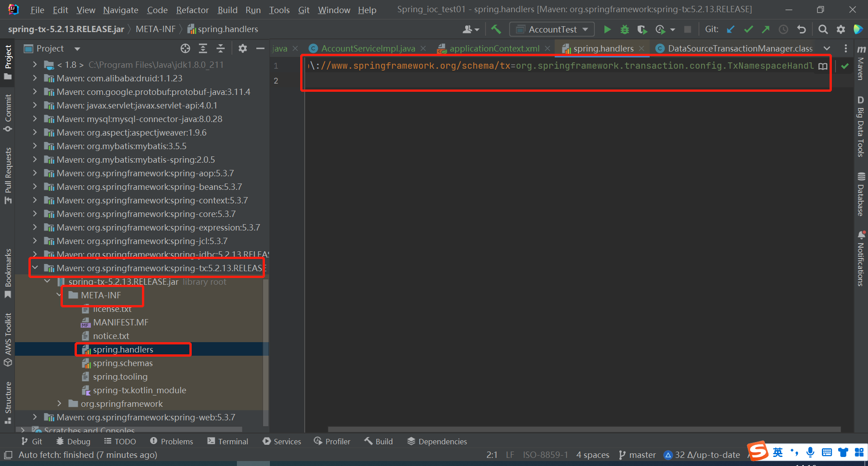Open the Problems tool window

click(171, 441)
